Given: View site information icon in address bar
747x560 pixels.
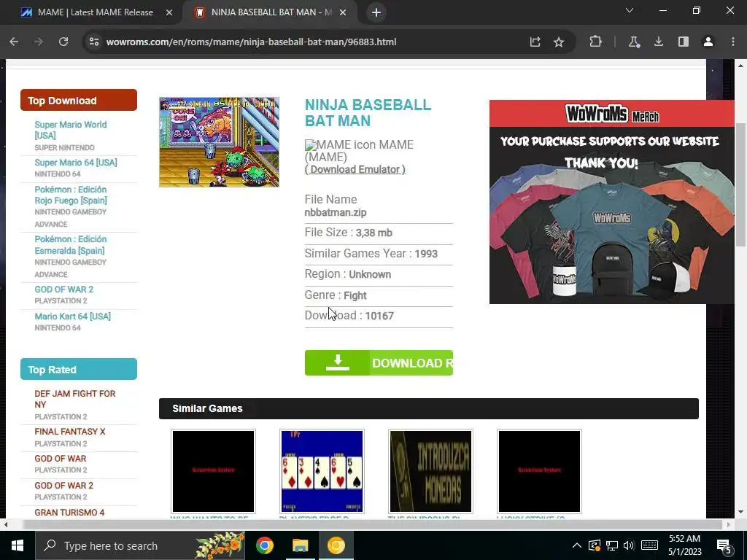Looking at the screenshot, I should [94, 42].
